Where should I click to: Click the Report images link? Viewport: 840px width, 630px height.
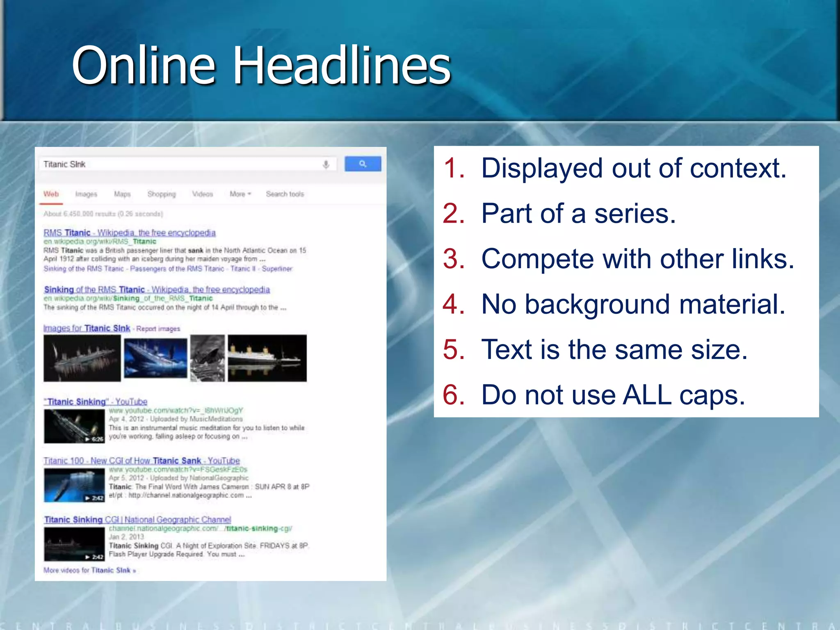(158, 329)
